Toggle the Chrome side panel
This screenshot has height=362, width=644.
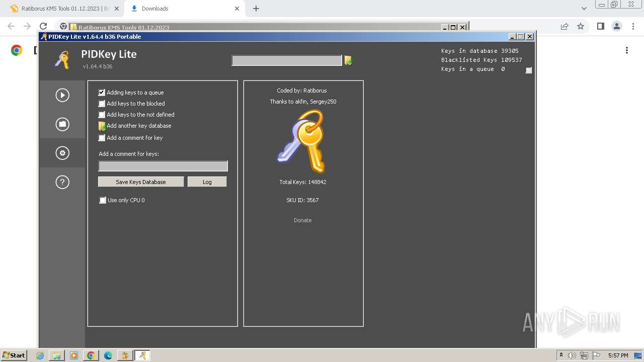tap(600, 26)
